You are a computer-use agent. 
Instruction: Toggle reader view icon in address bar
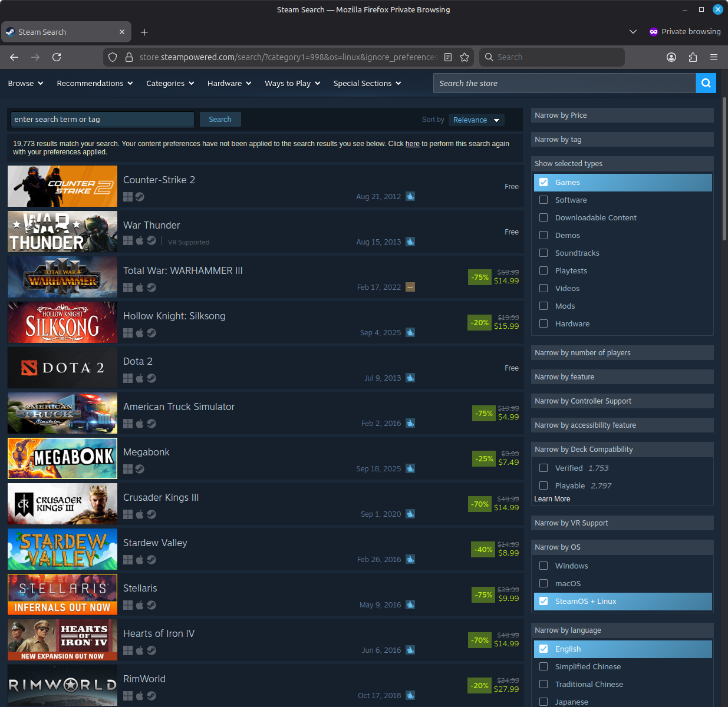click(x=448, y=57)
